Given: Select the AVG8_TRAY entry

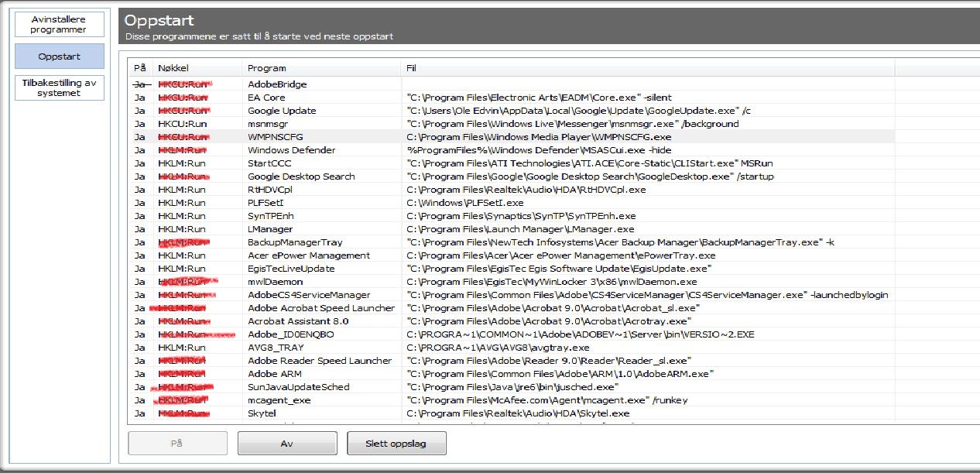Looking at the screenshot, I should click(276, 348).
